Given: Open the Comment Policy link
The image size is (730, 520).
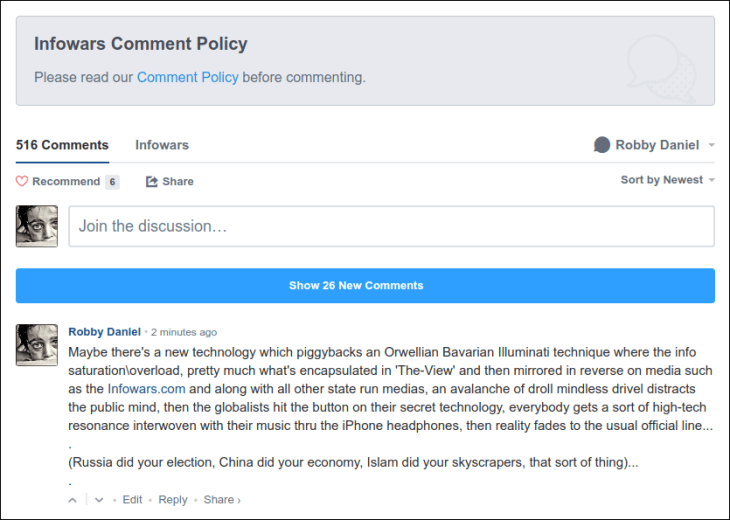Looking at the screenshot, I should tap(187, 77).
